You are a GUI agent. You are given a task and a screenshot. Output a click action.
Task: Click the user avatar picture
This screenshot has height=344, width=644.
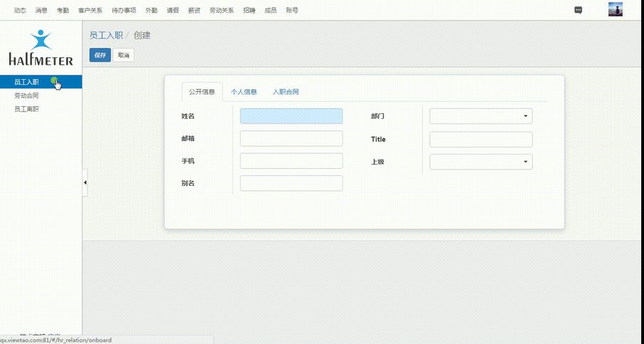pyautogui.click(x=615, y=10)
